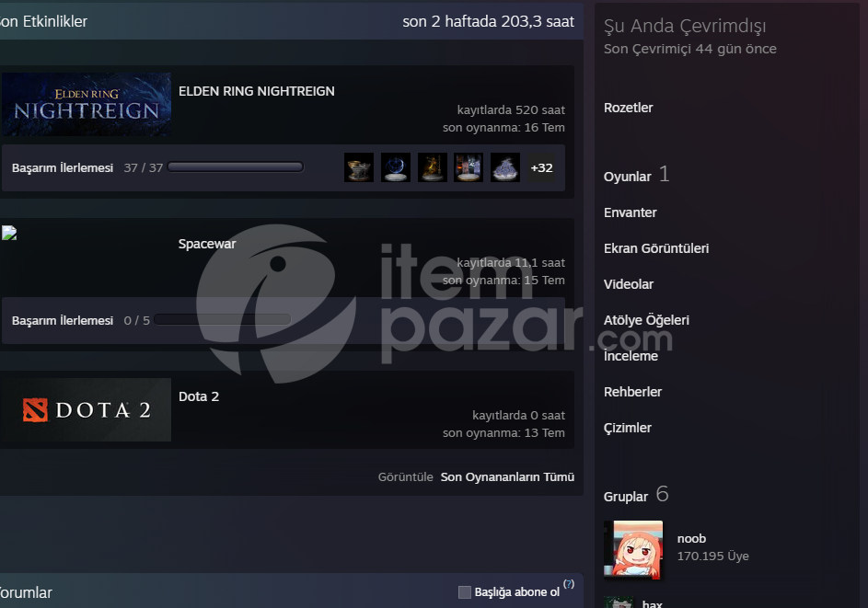Open Atölye Öğeleri in the sidebar
868x608 pixels.
click(x=646, y=320)
